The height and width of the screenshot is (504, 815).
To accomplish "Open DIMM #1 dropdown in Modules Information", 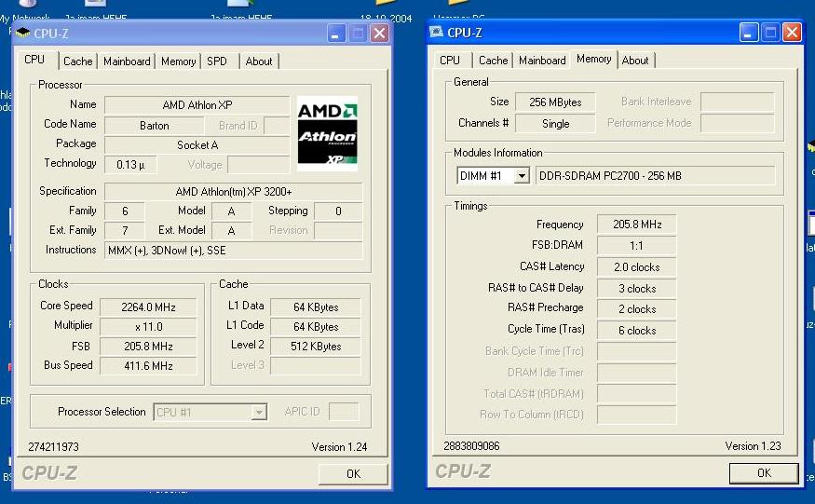I will click(x=522, y=176).
